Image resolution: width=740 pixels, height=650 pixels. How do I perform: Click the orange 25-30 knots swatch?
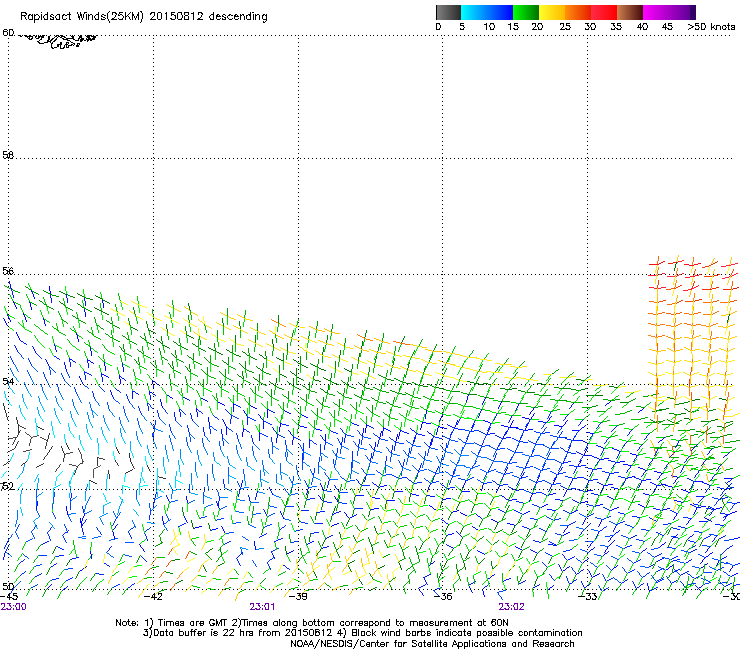click(578, 12)
